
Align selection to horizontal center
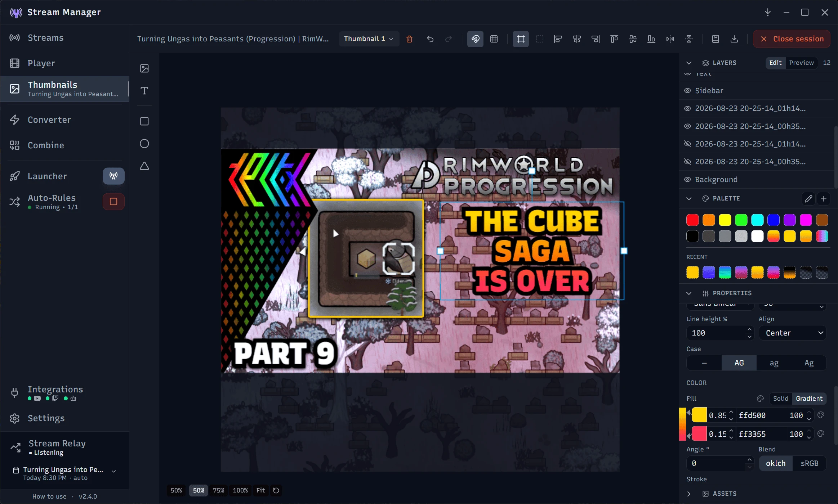pyautogui.click(x=577, y=39)
